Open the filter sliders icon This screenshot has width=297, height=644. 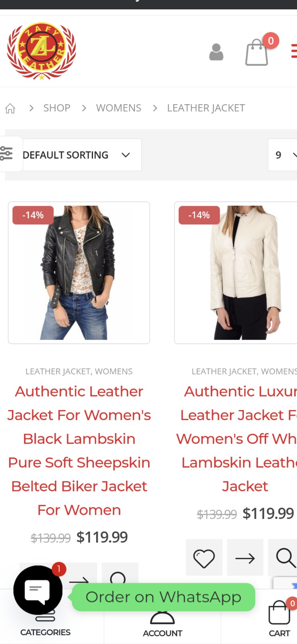6,154
